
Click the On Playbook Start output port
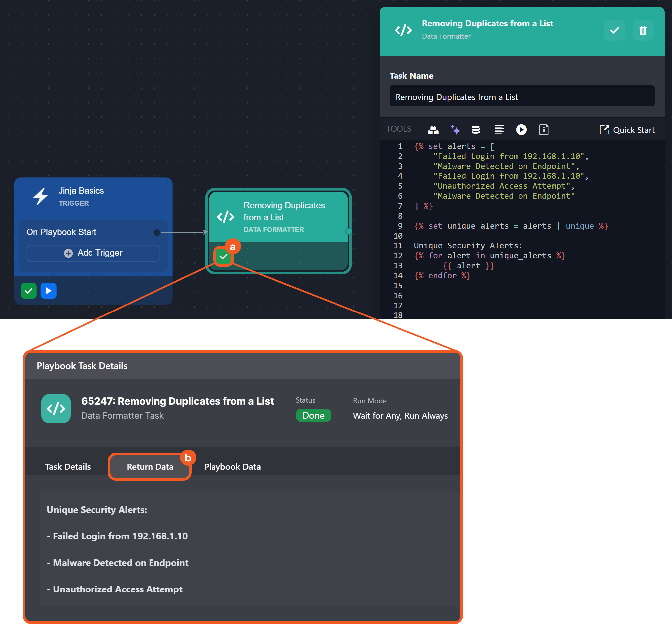[157, 232]
